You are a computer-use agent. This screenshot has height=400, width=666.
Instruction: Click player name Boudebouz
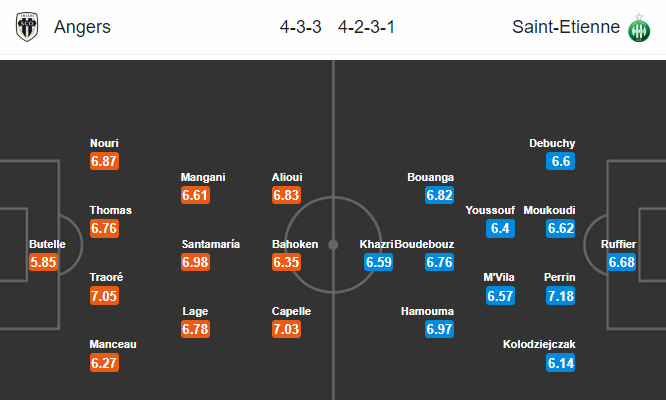click(x=424, y=244)
